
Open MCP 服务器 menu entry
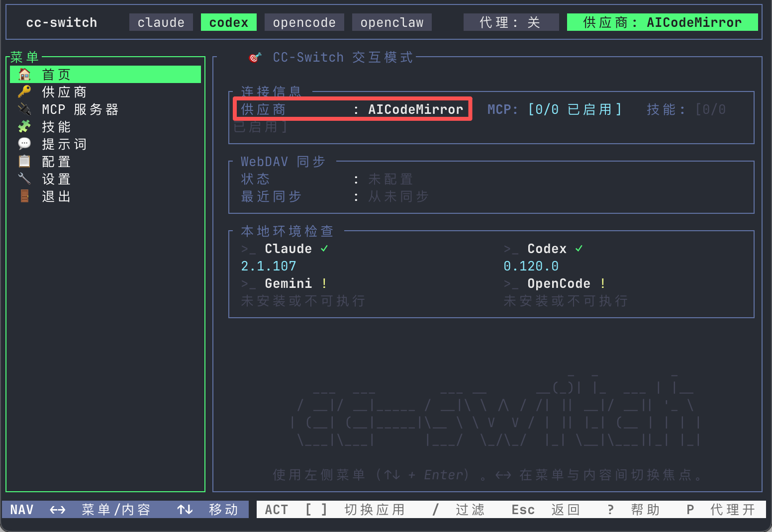105,109
